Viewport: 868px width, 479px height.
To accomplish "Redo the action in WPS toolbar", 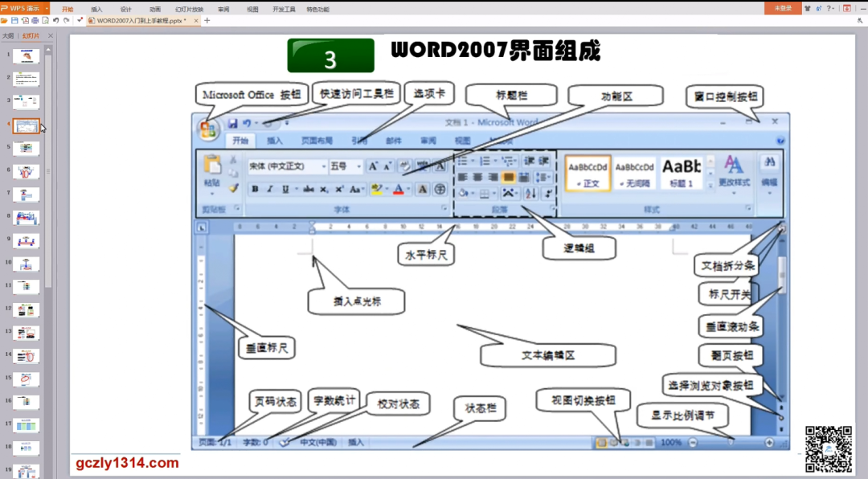I will pyautogui.click(x=67, y=20).
